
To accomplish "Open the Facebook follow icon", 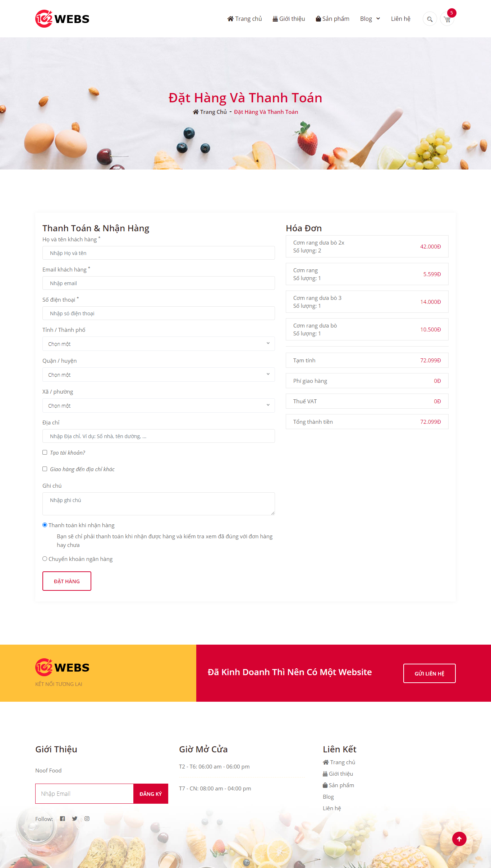I will coord(63,818).
